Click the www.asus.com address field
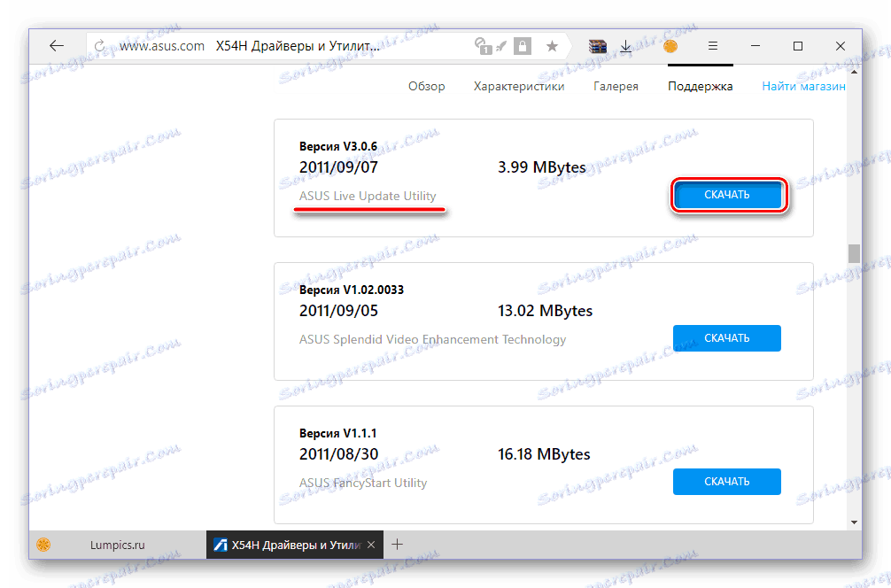891x588 pixels. click(162, 46)
